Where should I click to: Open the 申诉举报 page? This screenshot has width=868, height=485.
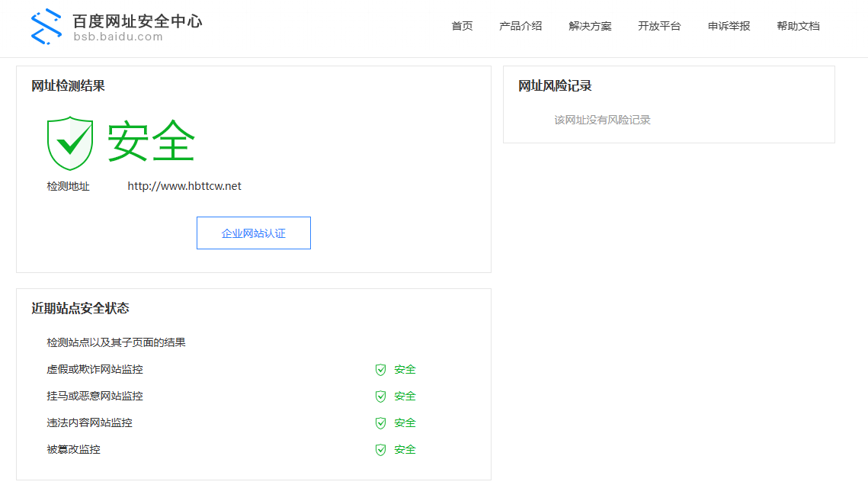coord(729,26)
